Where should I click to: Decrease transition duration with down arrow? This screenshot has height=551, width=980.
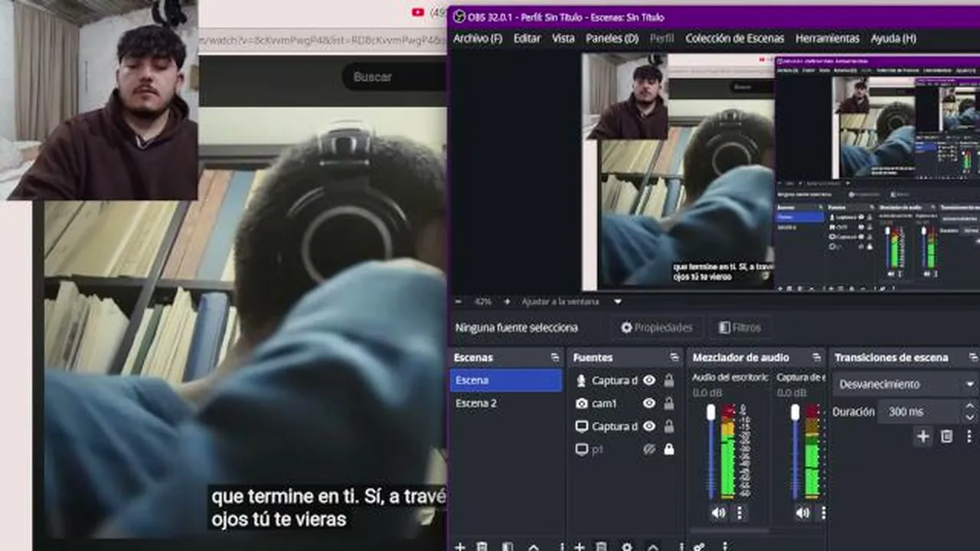(970, 418)
